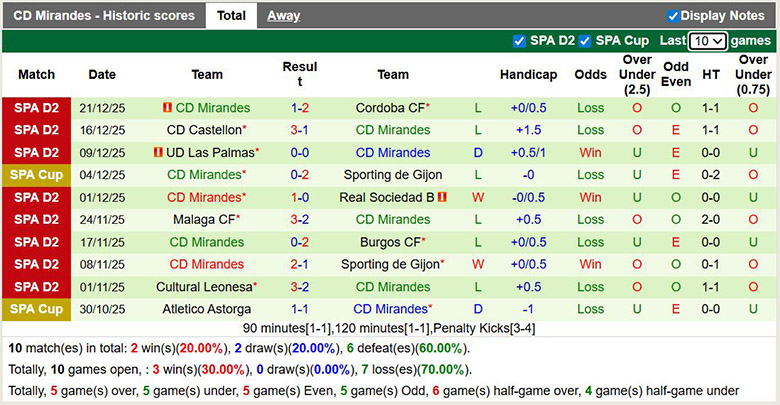This screenshot has width=780, height=405.
Task: Open the Last 10 games dropdown
Action: point(707,41)
